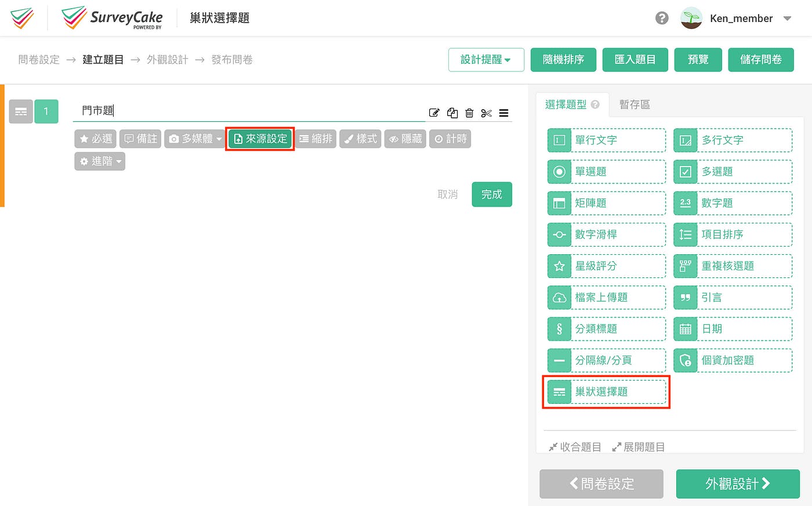Viewport: 812px width, 506px height.
Task: Collapse questions with 收合題目
Action: coord(575,447)
